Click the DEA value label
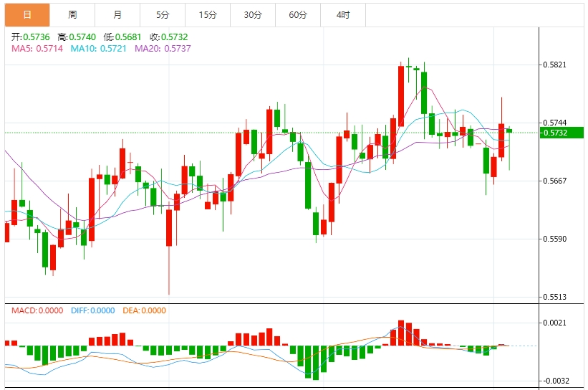This screenshot has width=588, height=390. (x=145, y=310)
